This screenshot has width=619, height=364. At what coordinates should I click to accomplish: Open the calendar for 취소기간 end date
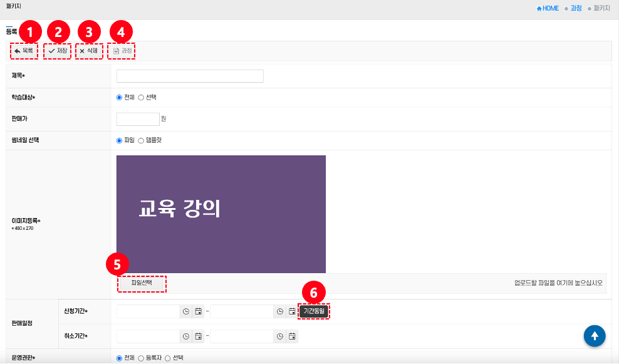(292, 336)
